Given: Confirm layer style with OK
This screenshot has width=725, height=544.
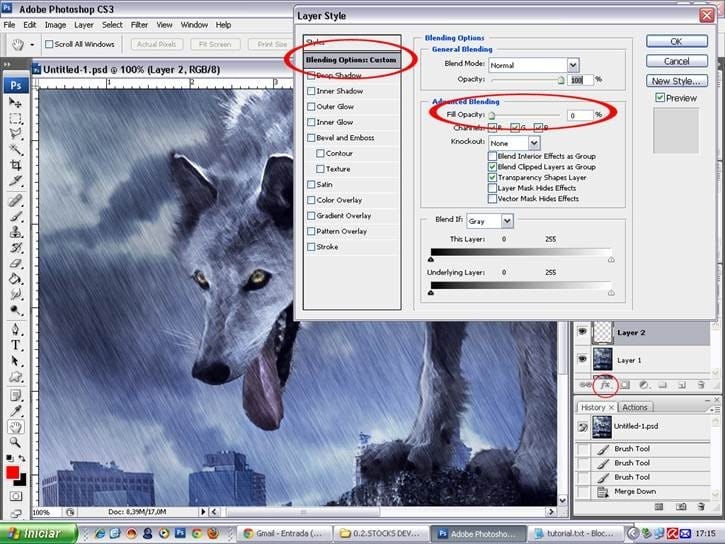Looking at the screenshot, I should click(676, 41).
